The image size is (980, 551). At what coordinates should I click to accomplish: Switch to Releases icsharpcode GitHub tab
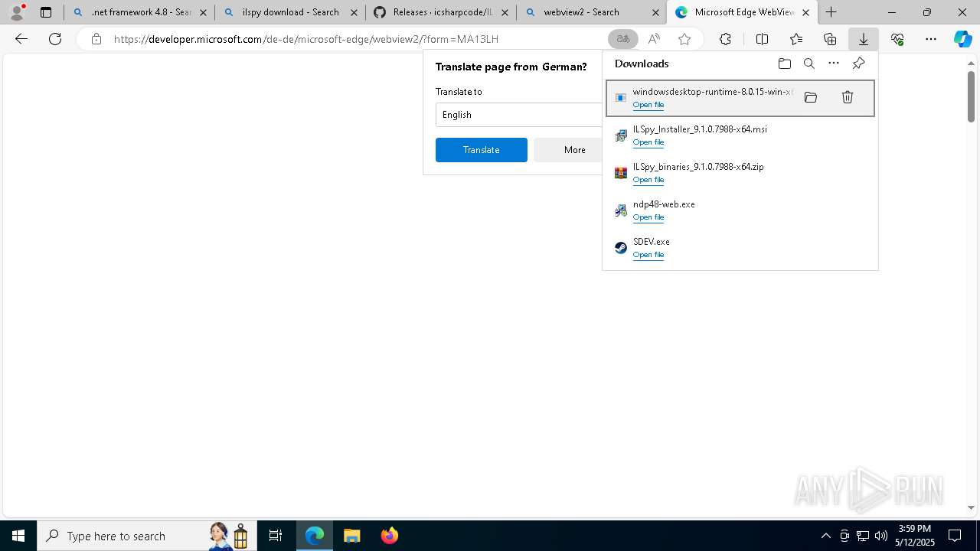tap(441, 12)
